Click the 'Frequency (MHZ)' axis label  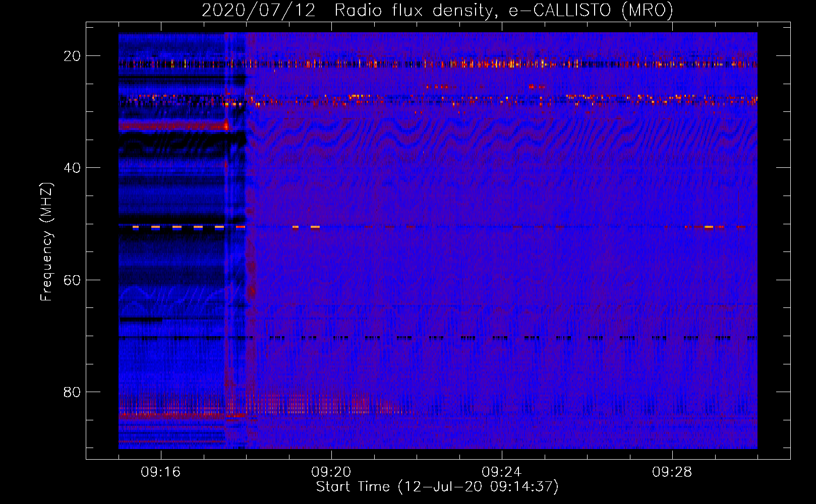(46, 242)
